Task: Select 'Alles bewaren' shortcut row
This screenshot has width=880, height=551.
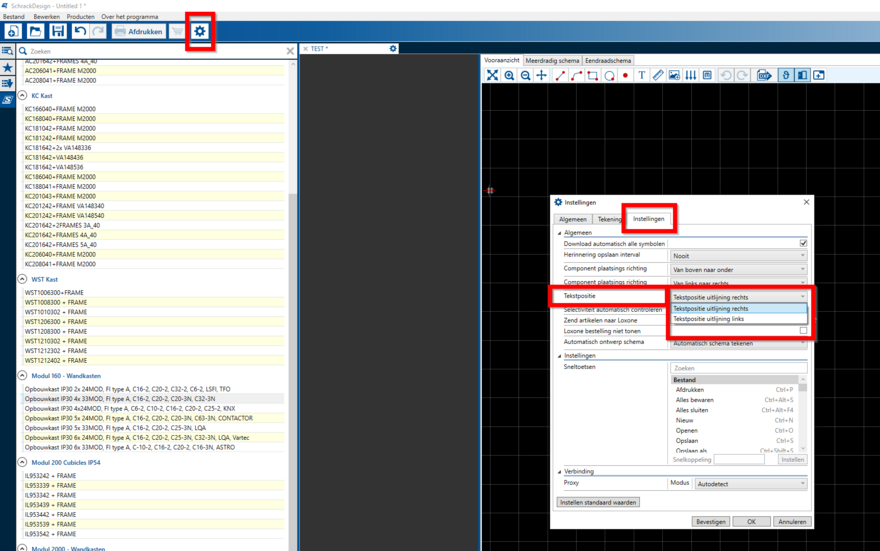Action: [735, 400]
